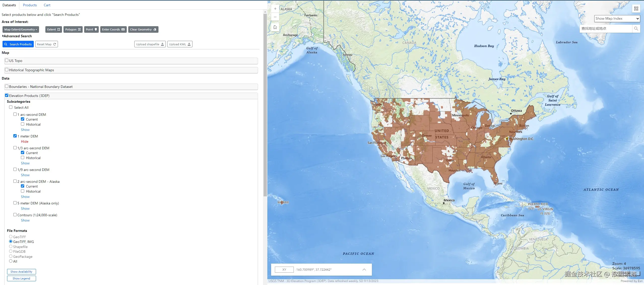Screen dimensions: 644x285
Task: Open the Show Map Index dropdown
Action: (617, 19)
